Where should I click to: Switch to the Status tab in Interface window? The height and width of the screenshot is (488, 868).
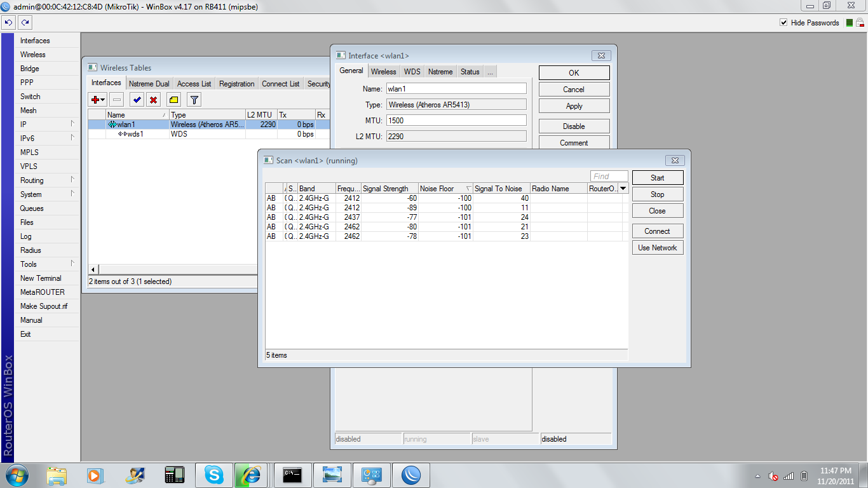(470, 72)
